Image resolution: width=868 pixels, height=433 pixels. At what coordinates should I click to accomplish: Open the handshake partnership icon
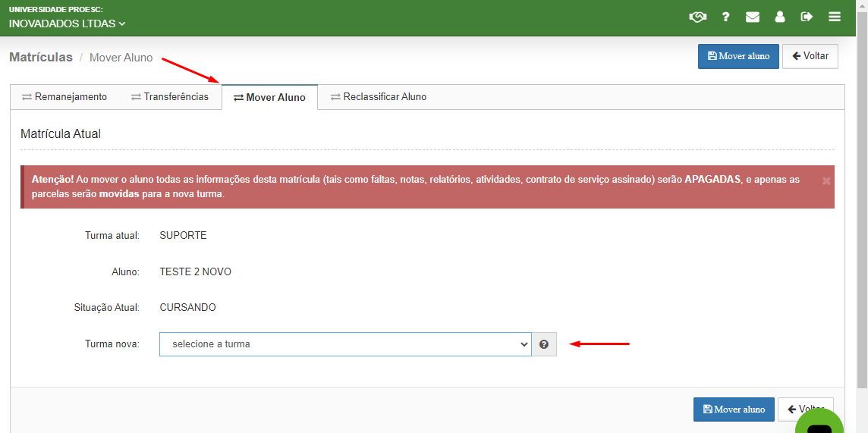pos(698,17)
